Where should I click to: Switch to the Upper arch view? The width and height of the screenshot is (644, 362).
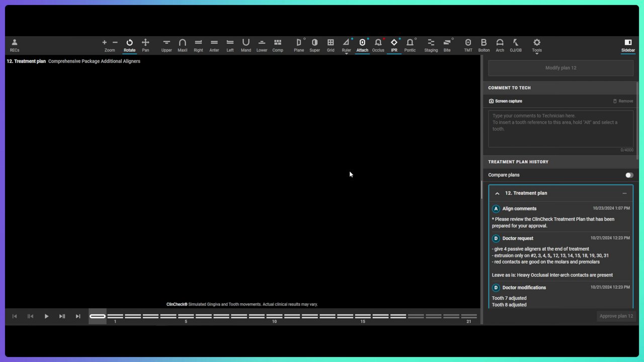(167, 45)
